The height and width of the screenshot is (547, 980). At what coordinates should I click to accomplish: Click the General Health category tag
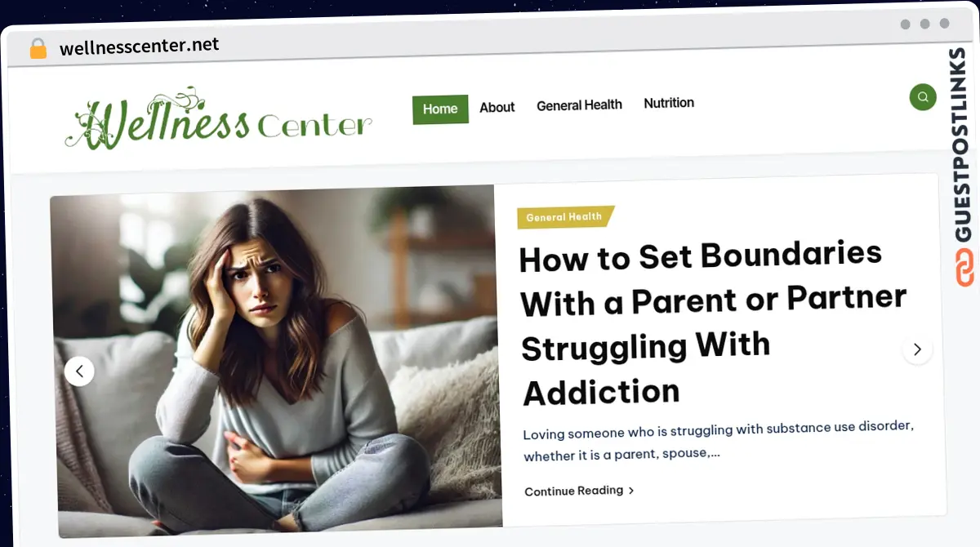565,217
